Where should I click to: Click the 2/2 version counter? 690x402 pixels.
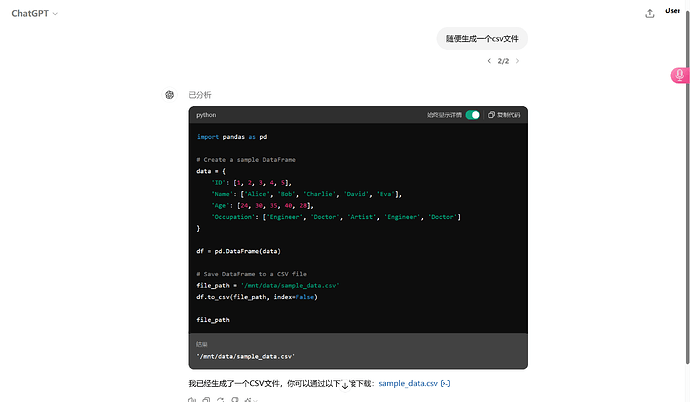click(503, 61)
